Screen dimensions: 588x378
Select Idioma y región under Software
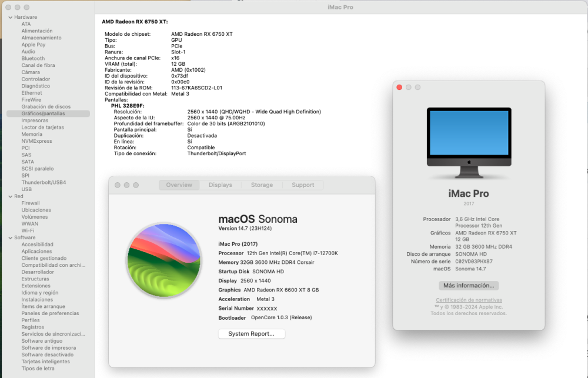tap(40, 293)
